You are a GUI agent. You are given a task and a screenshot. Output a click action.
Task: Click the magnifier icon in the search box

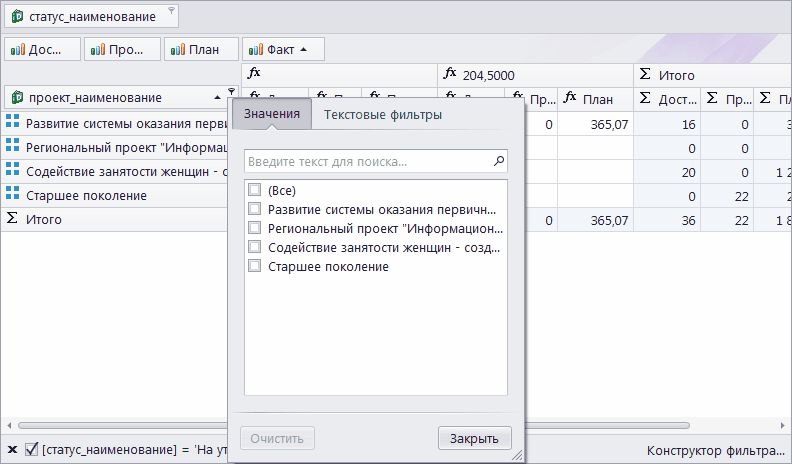click(x=499, y=161)
